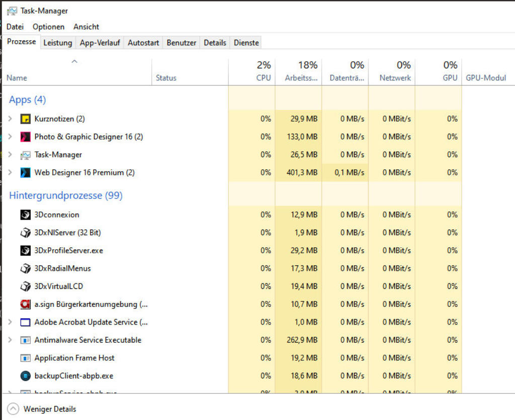Click the 401,3 MB memory value
The image size is (515, 420).
coord(302,173)
